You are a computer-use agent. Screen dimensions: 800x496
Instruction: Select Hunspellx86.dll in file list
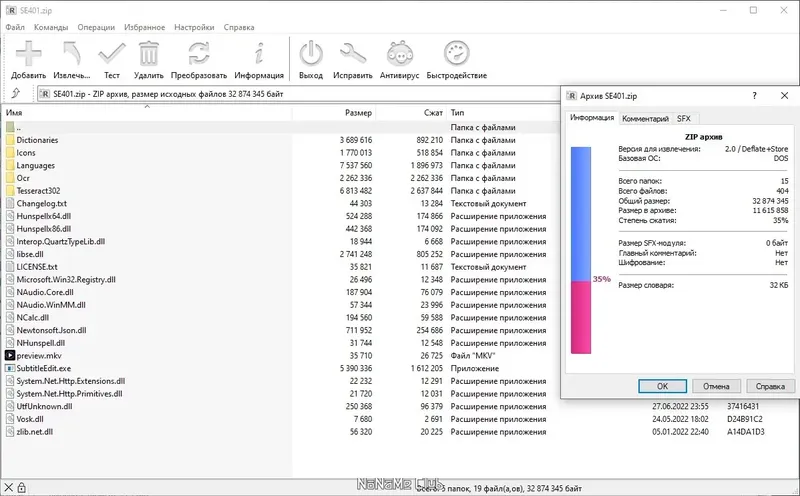click(43, 229)
